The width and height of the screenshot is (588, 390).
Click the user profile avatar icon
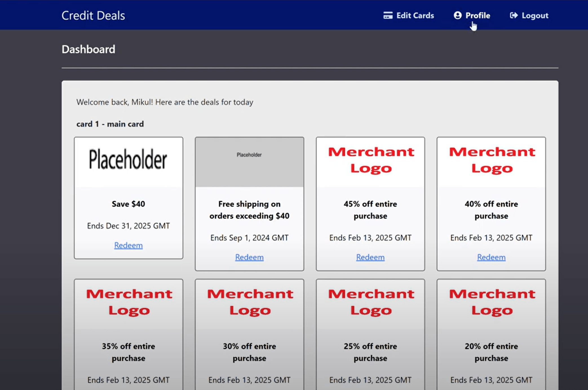pos(457,15)
